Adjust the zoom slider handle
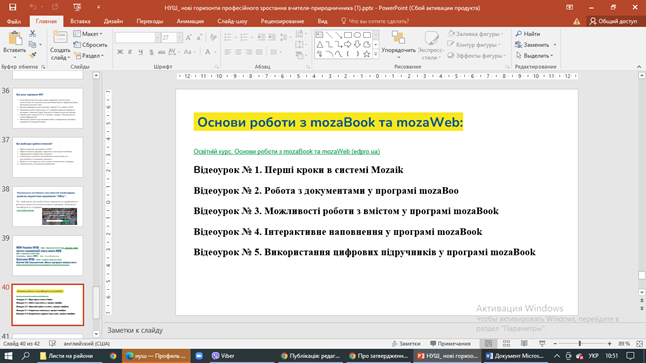The image size is (646, 363). [580, 343]
